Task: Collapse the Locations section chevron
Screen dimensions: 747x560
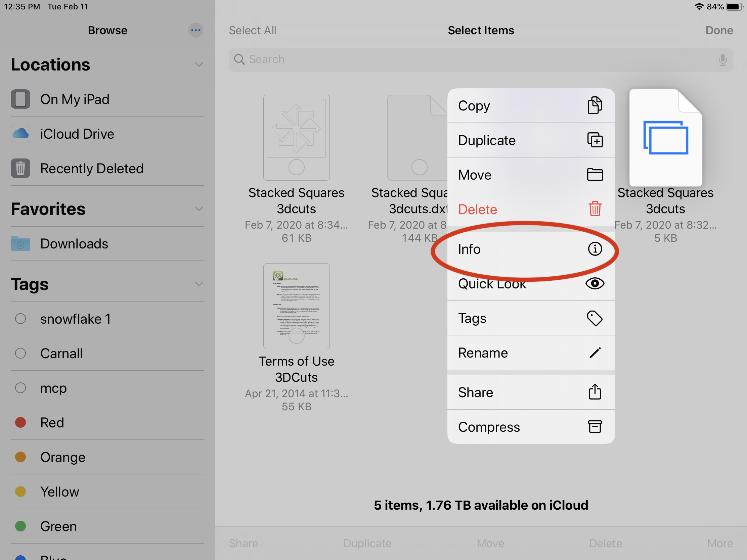Action: (199, 64)
